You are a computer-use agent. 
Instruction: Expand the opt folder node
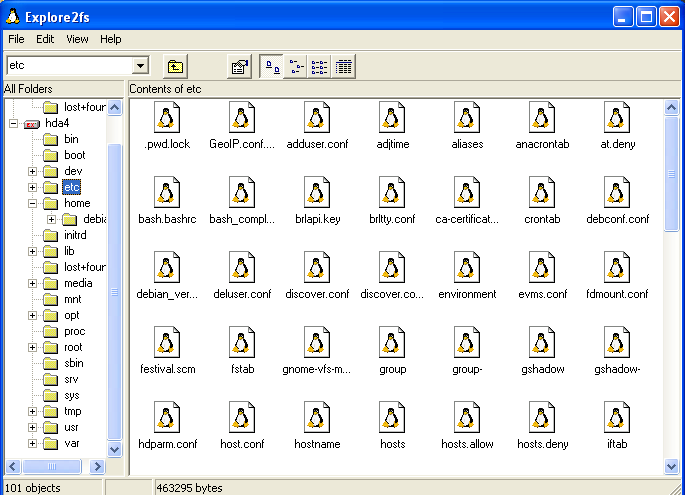pos(32,315)
